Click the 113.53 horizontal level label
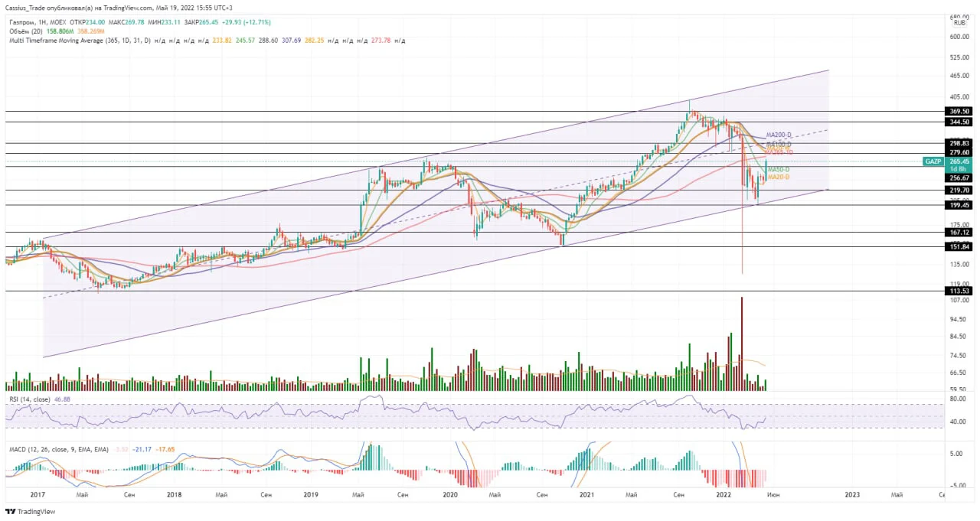 click(x=960, y=291)
